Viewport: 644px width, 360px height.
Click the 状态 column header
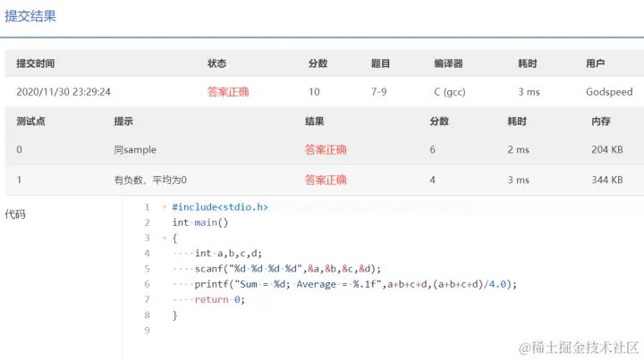(216, 63)
